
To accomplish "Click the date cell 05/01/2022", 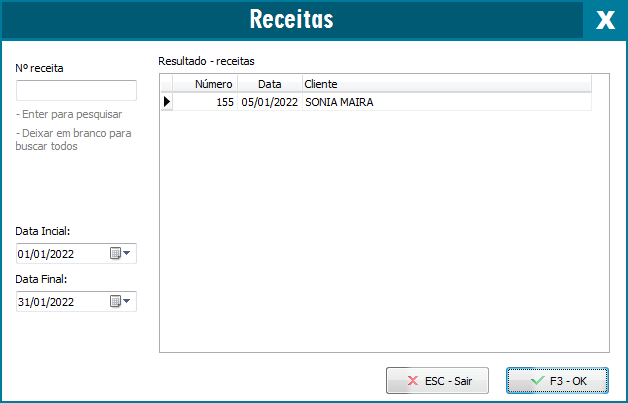I will (270, 101).
